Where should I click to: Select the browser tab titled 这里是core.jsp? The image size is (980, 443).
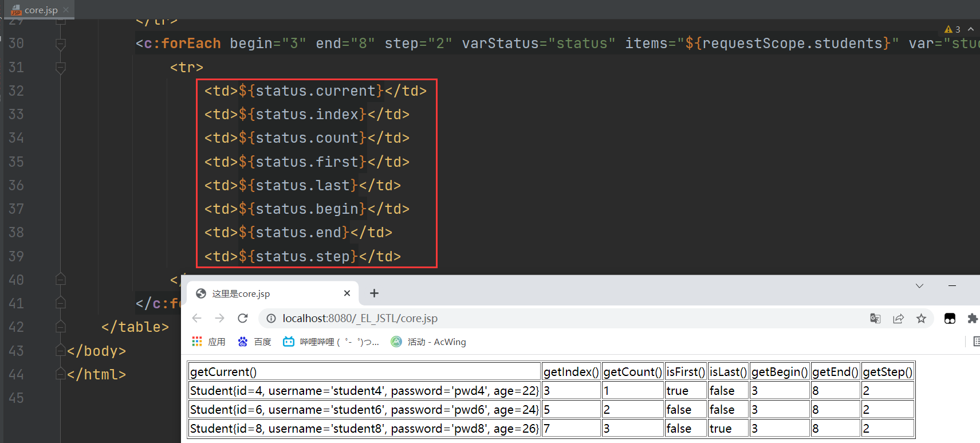(273, 293)
